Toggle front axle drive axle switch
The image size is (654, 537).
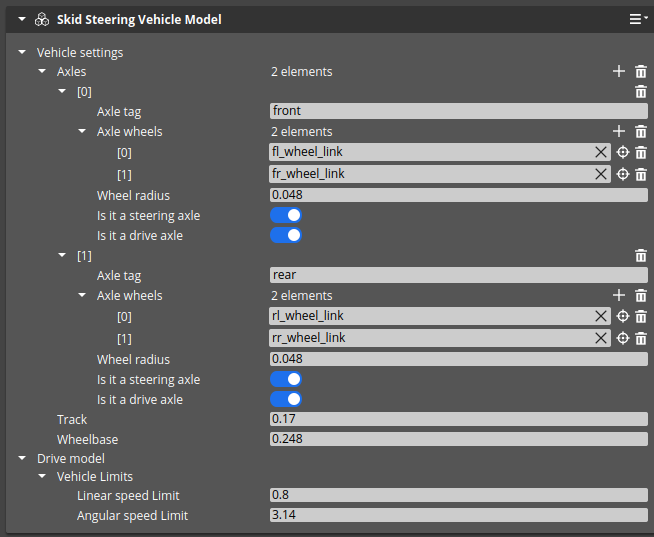click(x=285, y=236)
